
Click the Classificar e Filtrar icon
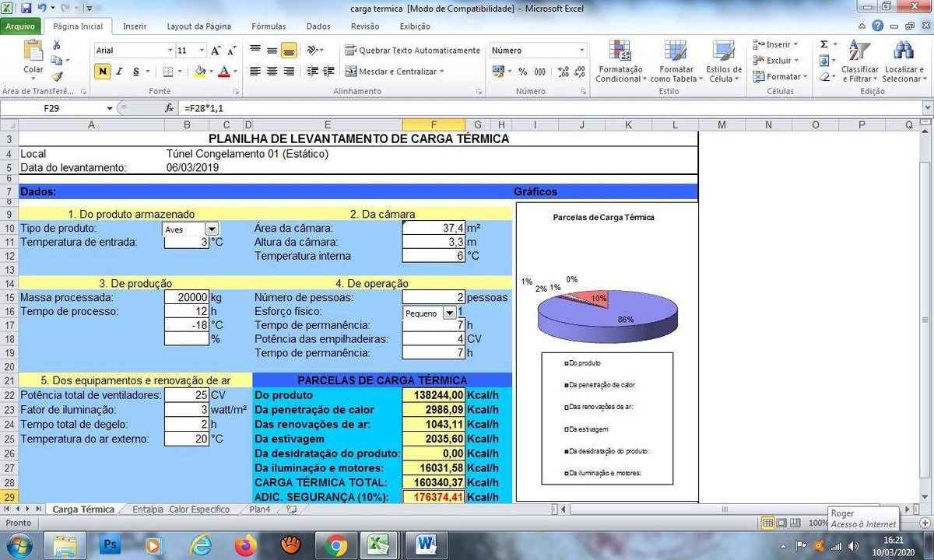coord(859,62)
